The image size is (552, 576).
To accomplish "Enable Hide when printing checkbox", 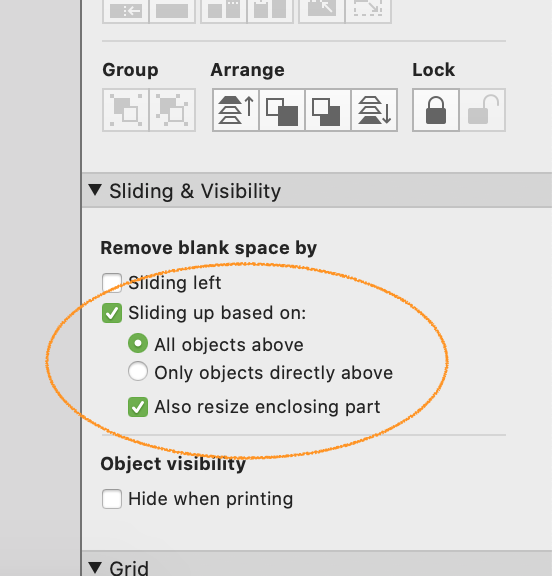I will pos(112,499).
